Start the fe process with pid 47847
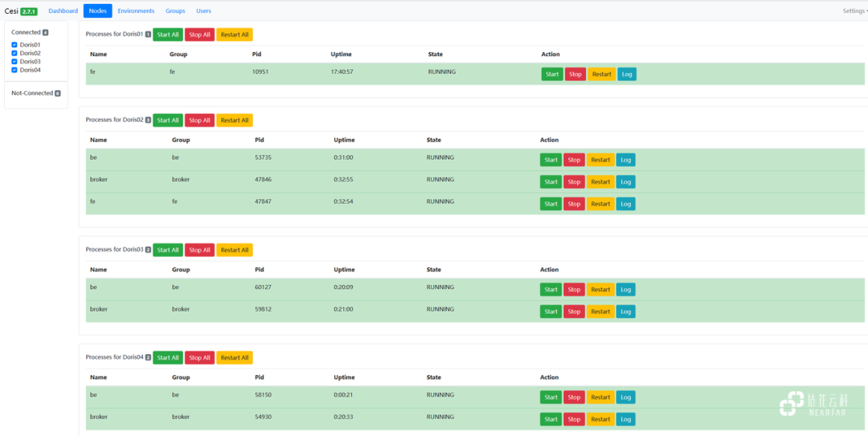The height and width of the screenshot is (436, 868). point(551,204)
